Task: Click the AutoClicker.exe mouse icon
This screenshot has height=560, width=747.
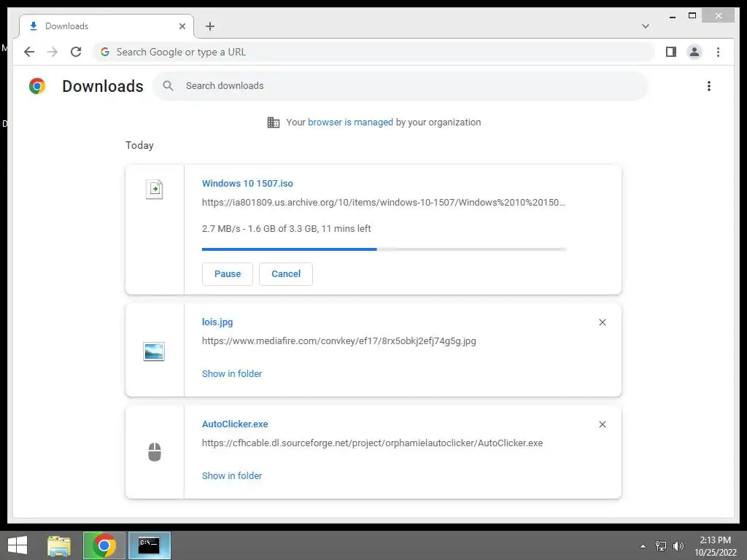Action: coord(155,452)
